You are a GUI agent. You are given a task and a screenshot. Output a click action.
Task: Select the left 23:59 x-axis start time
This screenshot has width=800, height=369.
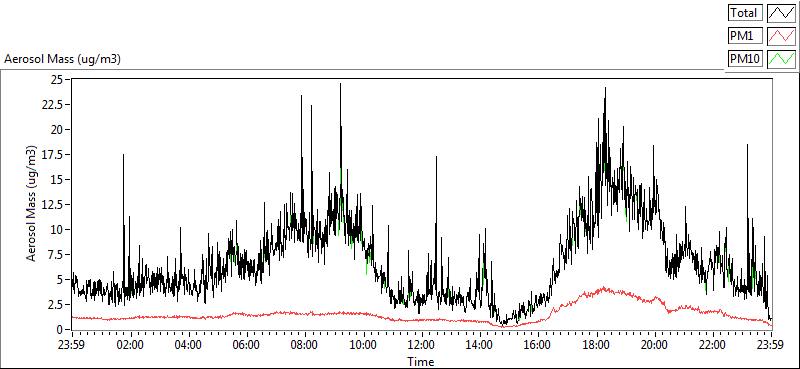(72, 345)
